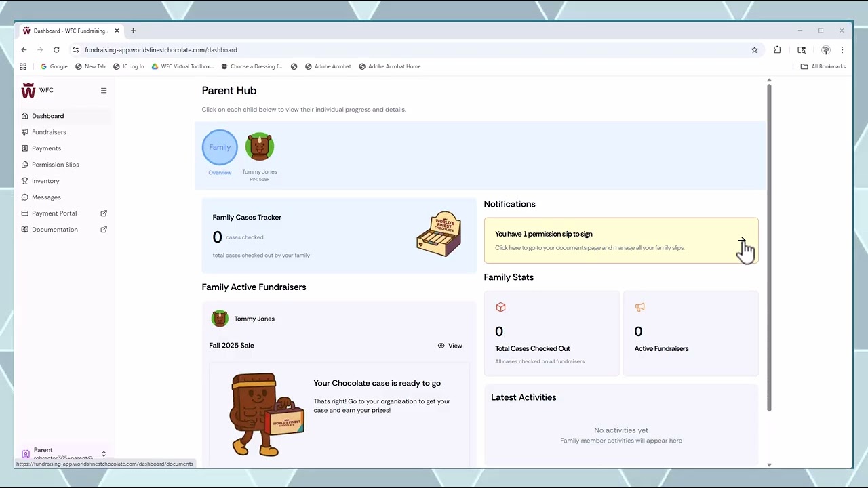Screen dimensions: 868x488
Task: Open Permission Slips in the sidebar
Action: [65, 165]
